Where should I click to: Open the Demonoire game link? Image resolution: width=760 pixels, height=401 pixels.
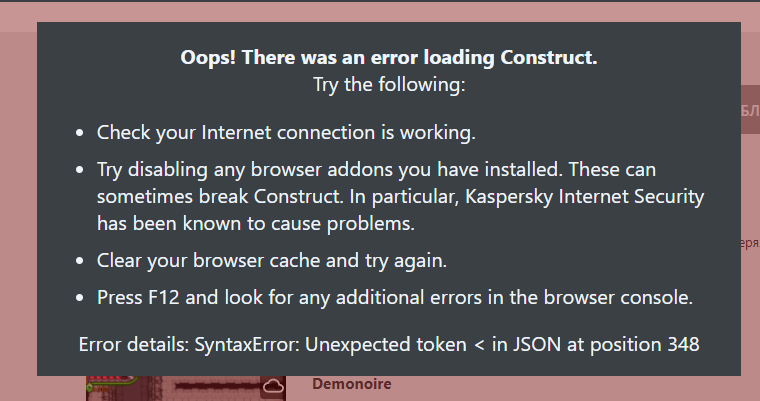352,384
